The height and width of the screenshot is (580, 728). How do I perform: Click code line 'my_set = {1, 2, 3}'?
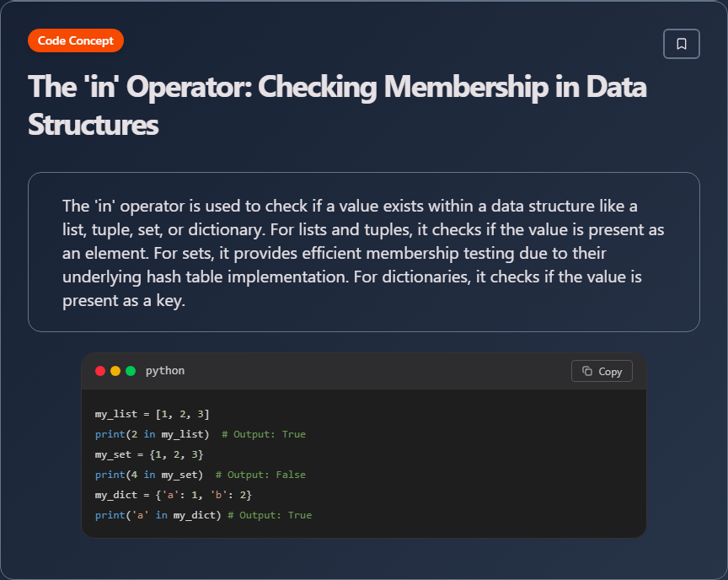point(149,454)
